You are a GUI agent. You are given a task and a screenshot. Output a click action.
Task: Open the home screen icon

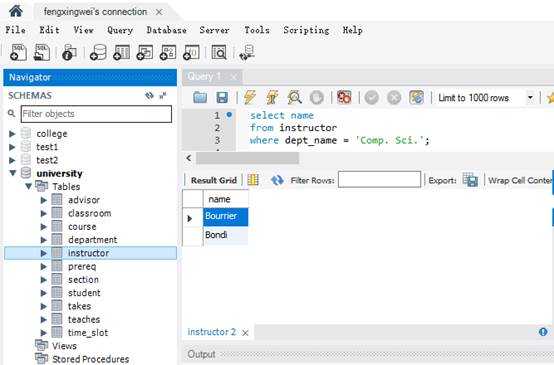[x=16, y=11]
